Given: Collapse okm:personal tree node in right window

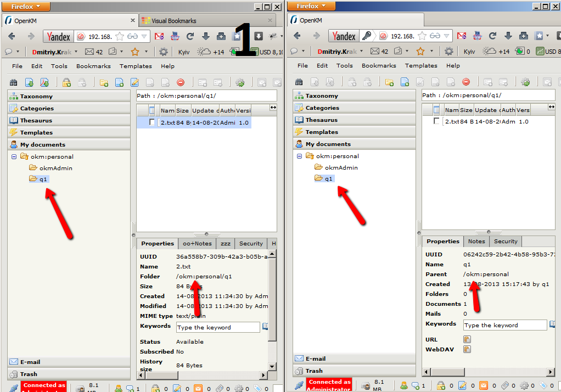Looking at the screenshot, I should coord(300,156).
